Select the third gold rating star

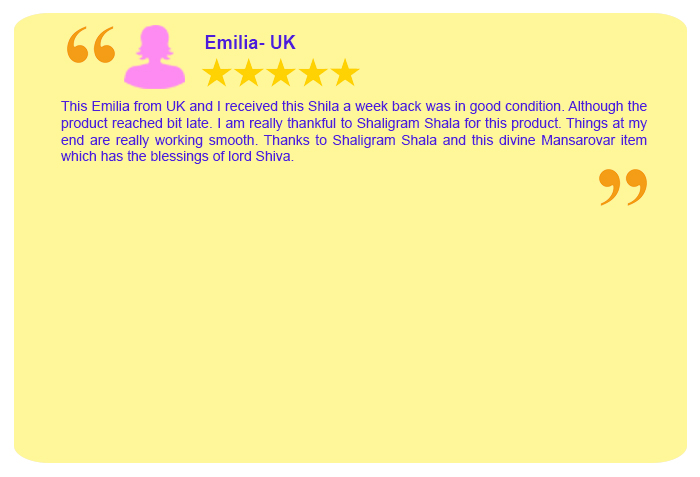[x=281, y=72]
